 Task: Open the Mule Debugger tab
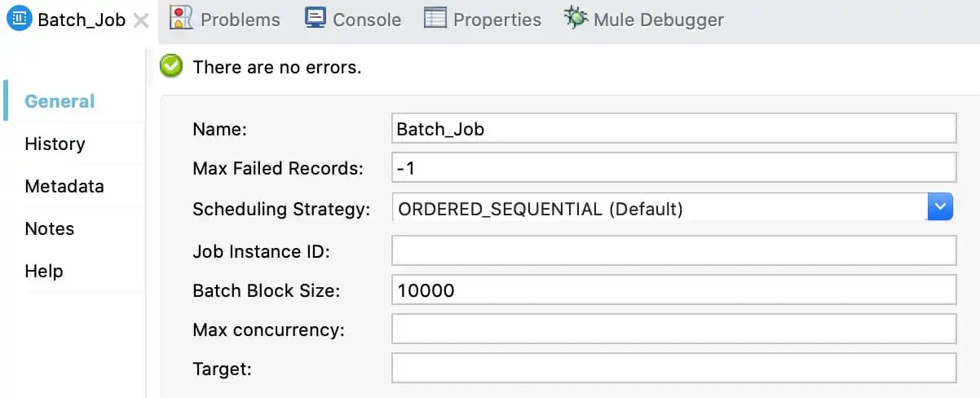(x=658, y=20)
